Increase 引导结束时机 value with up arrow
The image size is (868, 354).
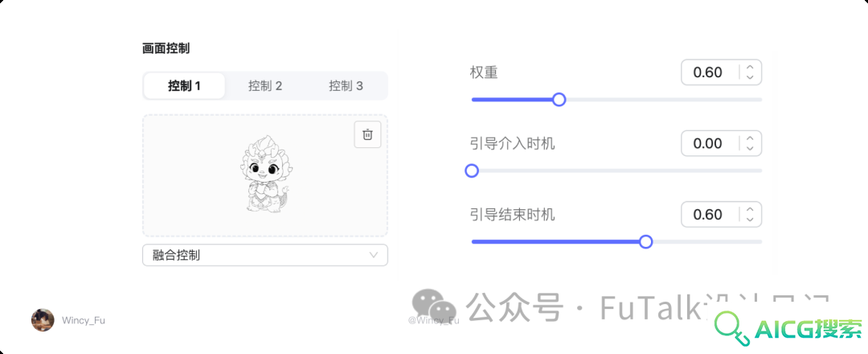point(750,209)
